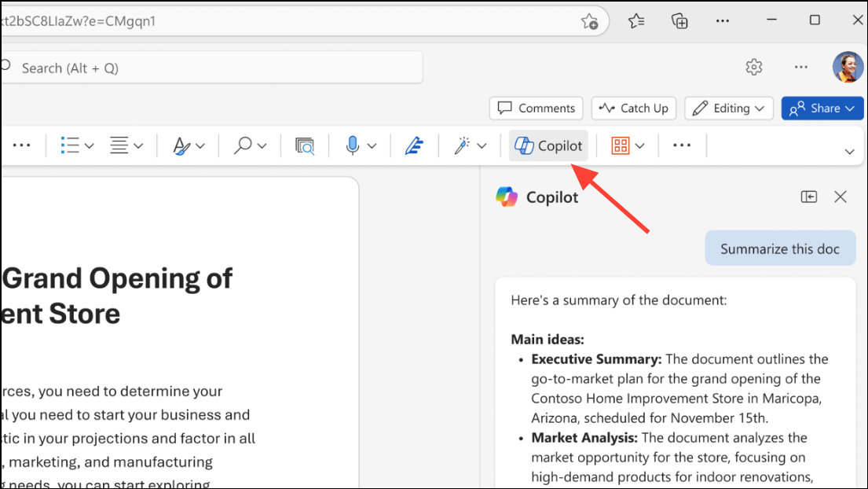Viewport: 868px width, 489px height.
Task: Expand the ribbon display options chevron
Action: tap(849, 152)
